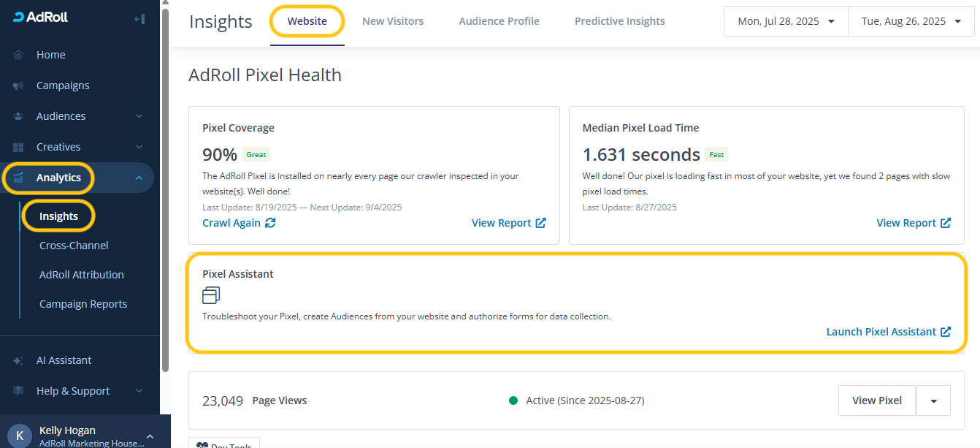Image resolution: width=980 pixels, height=448 pixels.
Task: Switch to the Audience Profile tab
Action: pyautogui.click(x=499, y=21)
